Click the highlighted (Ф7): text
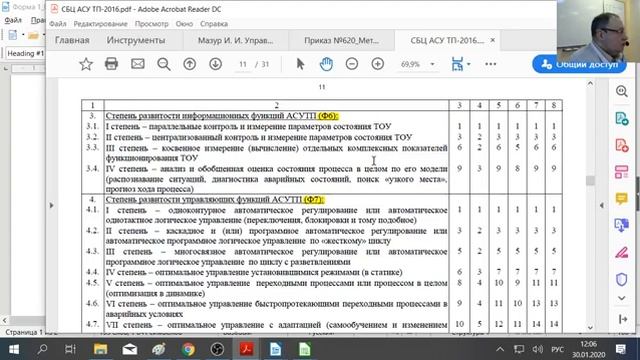The height and width of the screenshot is (360, 640). point(313,200)
